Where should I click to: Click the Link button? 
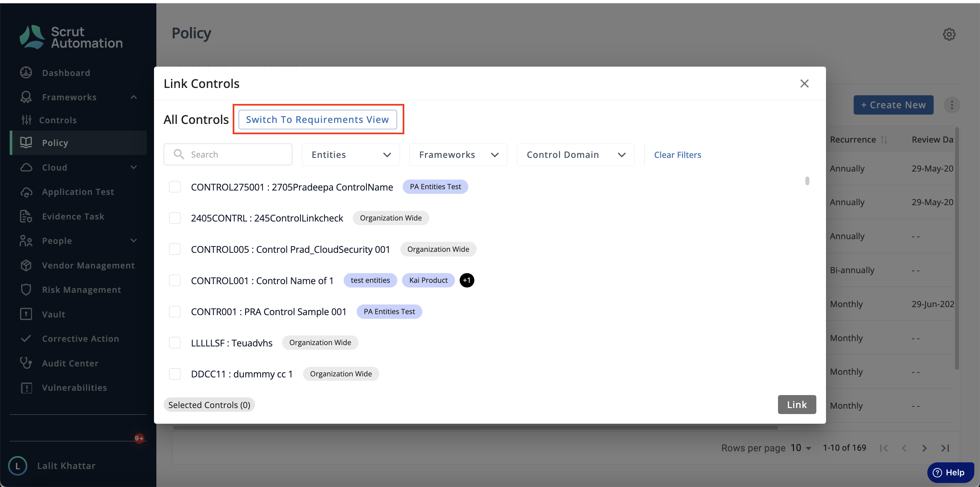(797, 404)
